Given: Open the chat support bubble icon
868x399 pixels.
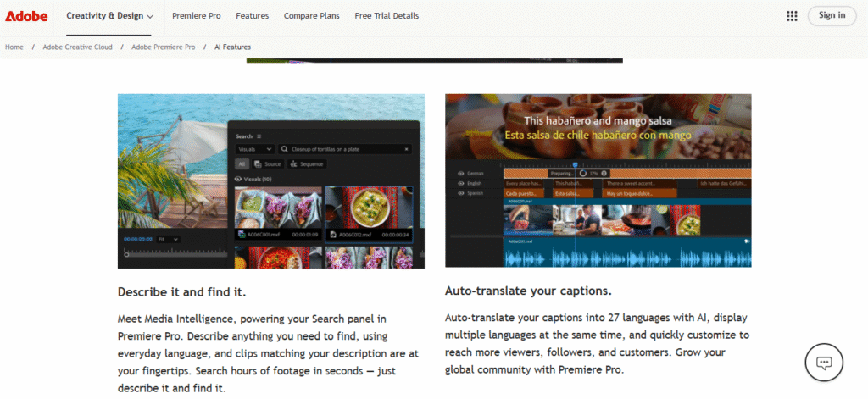Looking at the screenshot, I should coord(824,363).
